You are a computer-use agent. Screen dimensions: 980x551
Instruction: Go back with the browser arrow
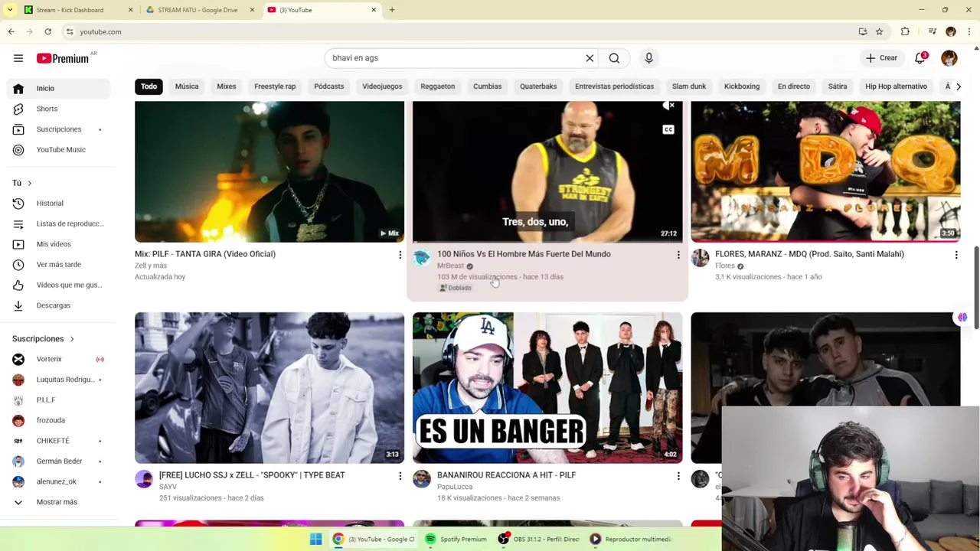11,31
